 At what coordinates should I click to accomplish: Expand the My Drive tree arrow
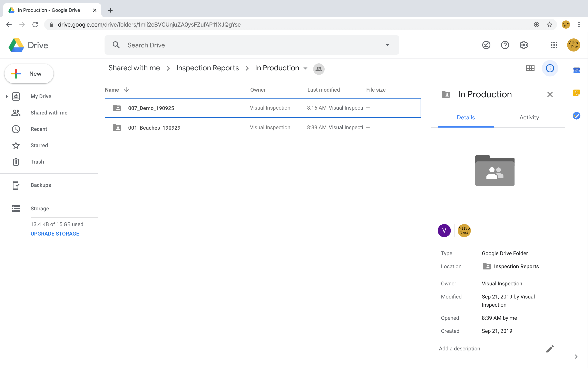tap(7, 96)
